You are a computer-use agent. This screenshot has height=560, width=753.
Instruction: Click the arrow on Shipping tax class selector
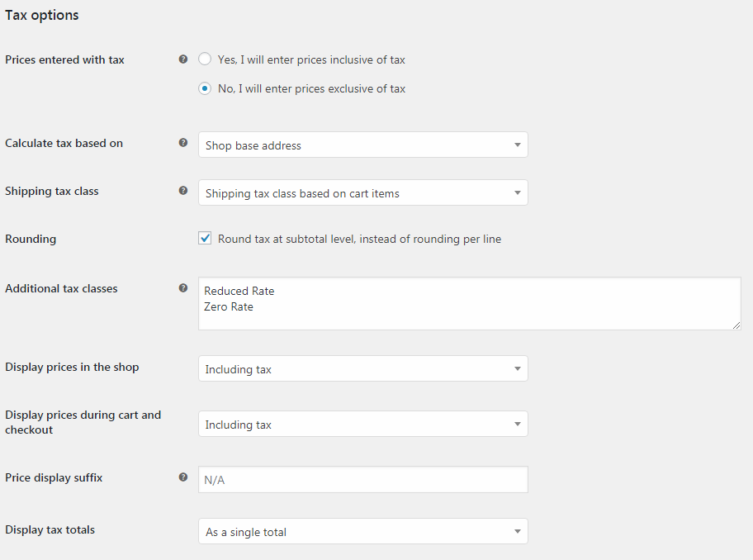518,192
